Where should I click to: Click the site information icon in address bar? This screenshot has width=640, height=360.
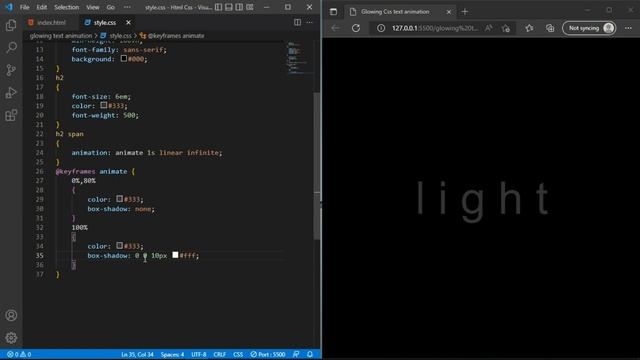(381, 28)
